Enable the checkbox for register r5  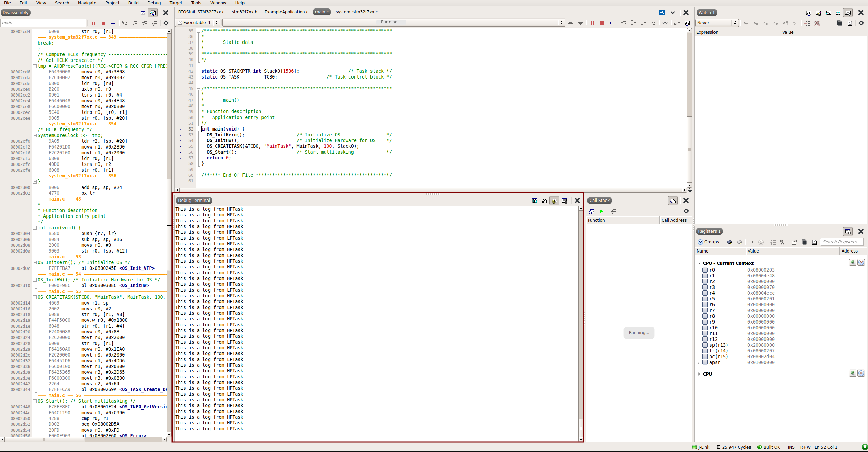point(705,299)
